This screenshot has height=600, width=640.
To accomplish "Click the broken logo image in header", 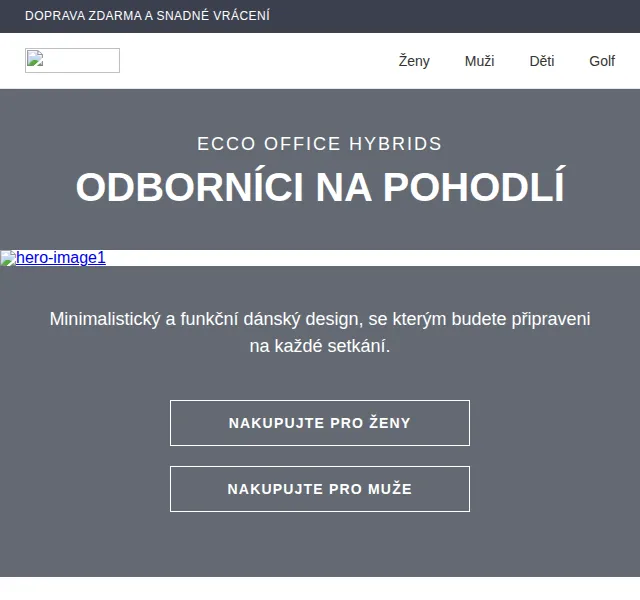I will coord(72,60).
